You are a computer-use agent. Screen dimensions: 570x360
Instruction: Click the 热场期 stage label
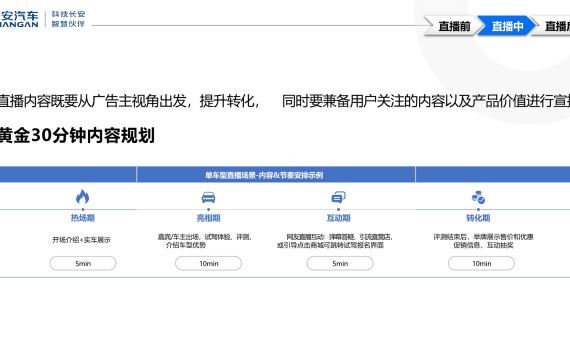pos(83,218)
